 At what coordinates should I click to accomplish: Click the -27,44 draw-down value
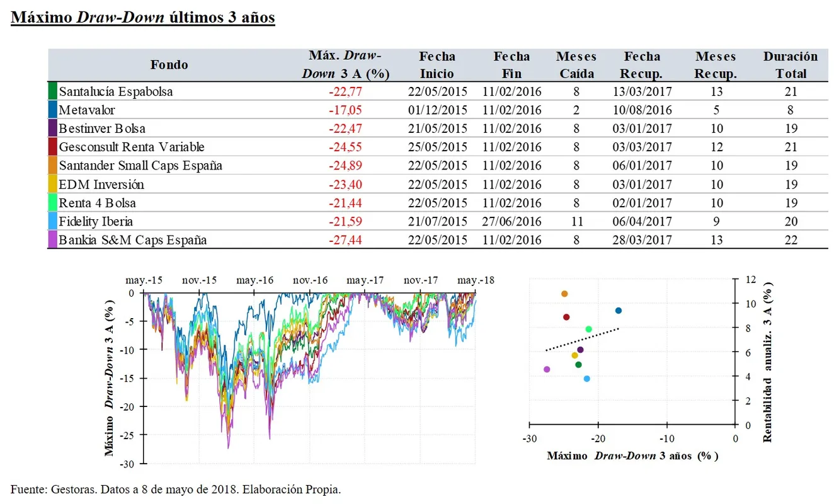345,240
